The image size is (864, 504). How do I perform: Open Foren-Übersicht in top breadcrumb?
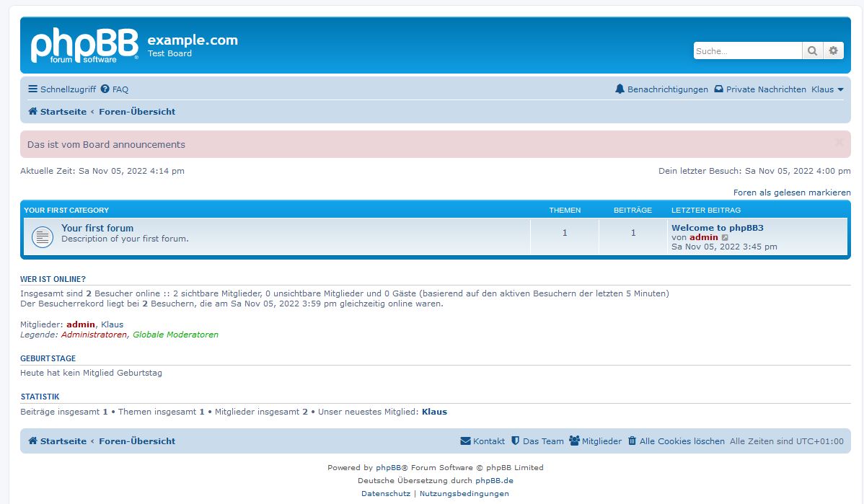coord(137,111)
